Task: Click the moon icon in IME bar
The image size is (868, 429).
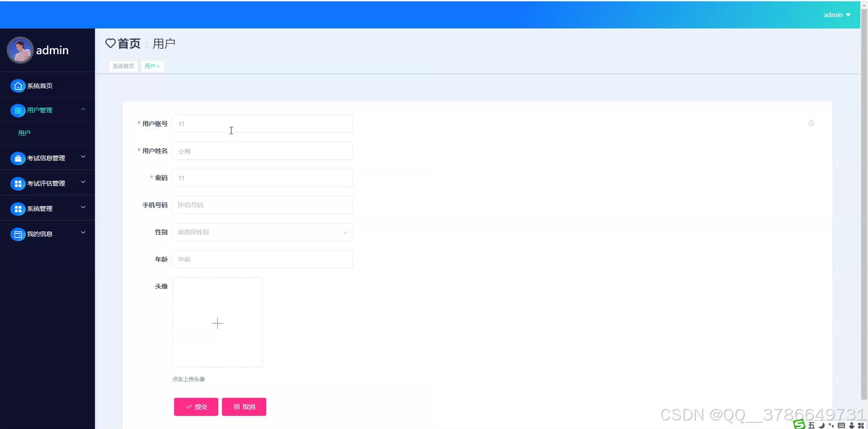Action: coord(821,425)
